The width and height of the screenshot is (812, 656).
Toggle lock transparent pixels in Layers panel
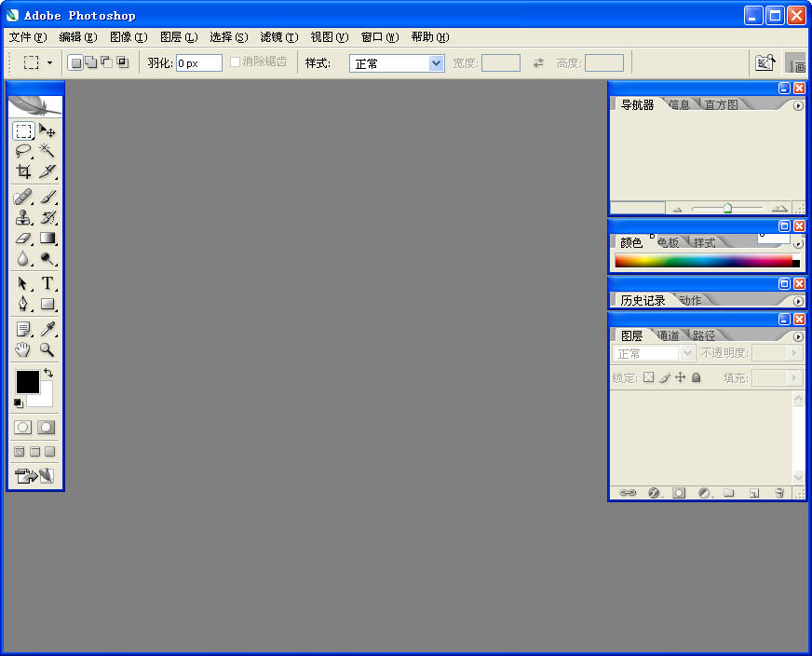pyautogui.click(x=649, y=377)
